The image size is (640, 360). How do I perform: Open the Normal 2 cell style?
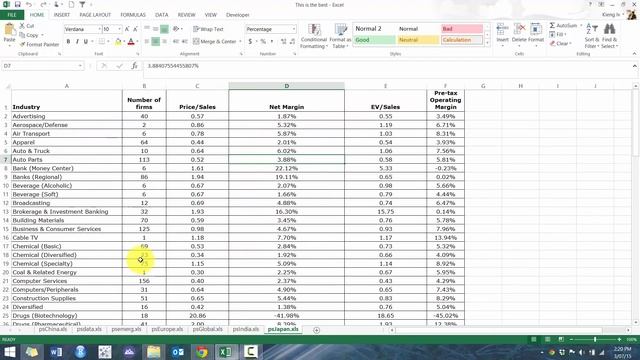tap(374, 29)
